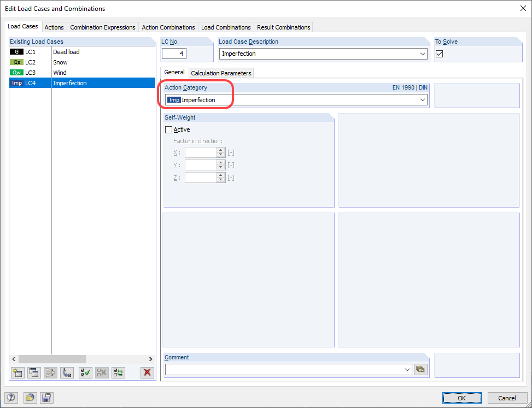Viewport: 532px width, 408px height.
Task: Click the G category badge of LC1
Action: pos(16,52)
